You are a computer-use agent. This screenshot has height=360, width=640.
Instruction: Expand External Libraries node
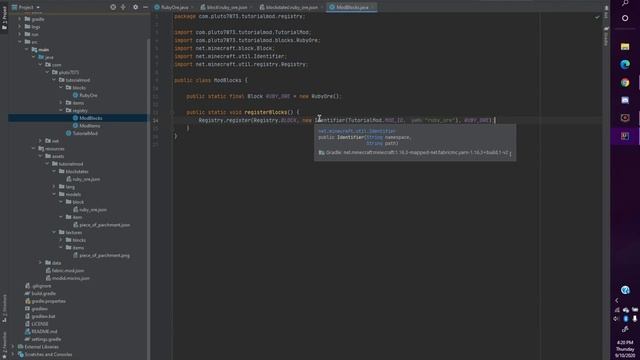pyautogui.click(x=13, y=347)
